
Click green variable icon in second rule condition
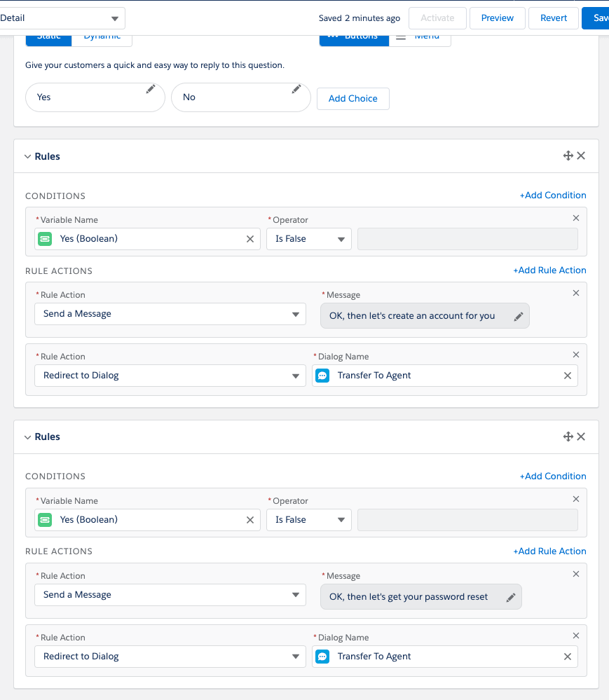(x=45, y=520)
